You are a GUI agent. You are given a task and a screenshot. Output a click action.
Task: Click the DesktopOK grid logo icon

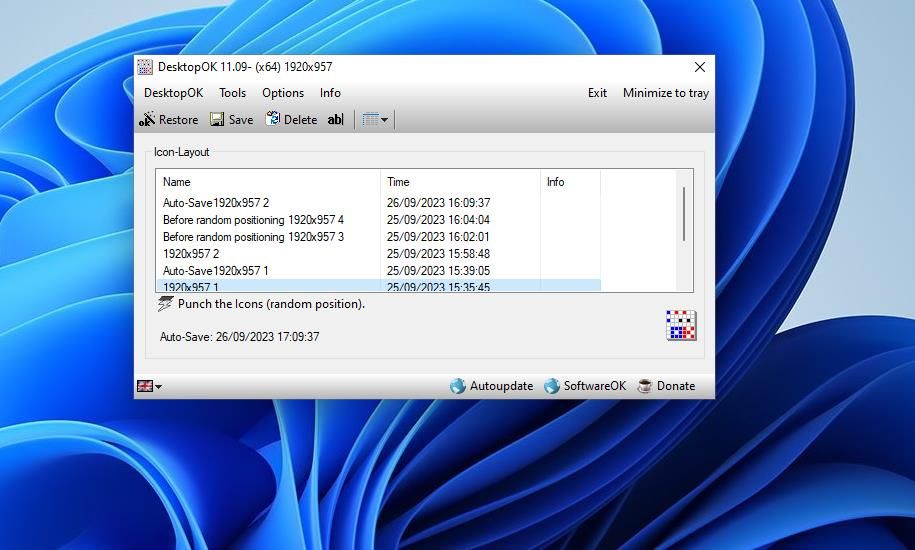pyautogui.click(x=681, y=325)
